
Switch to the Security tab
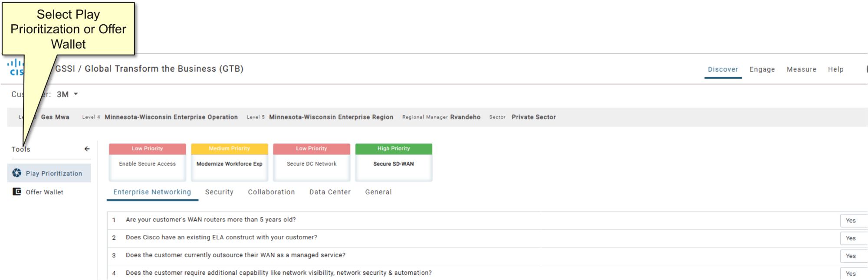[219, 192]
